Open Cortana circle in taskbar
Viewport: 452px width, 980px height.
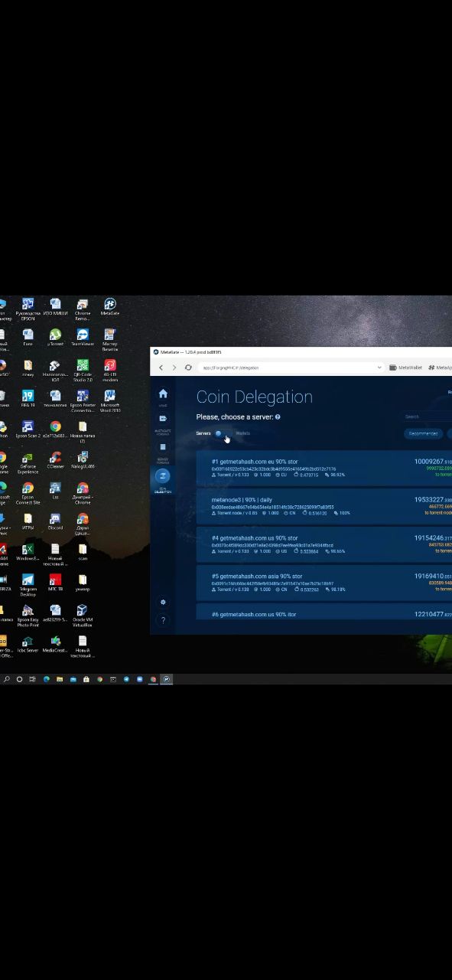click(19, 679)
